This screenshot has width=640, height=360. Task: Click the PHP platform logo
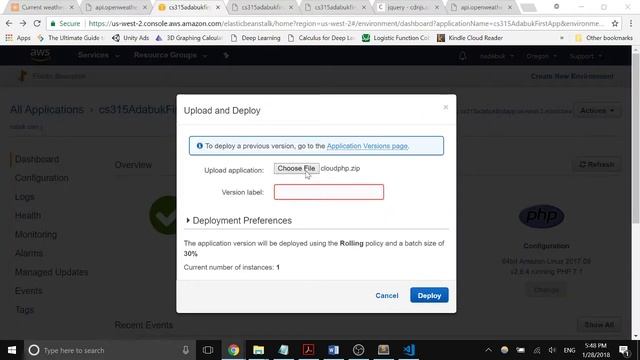tap(541, 216)
